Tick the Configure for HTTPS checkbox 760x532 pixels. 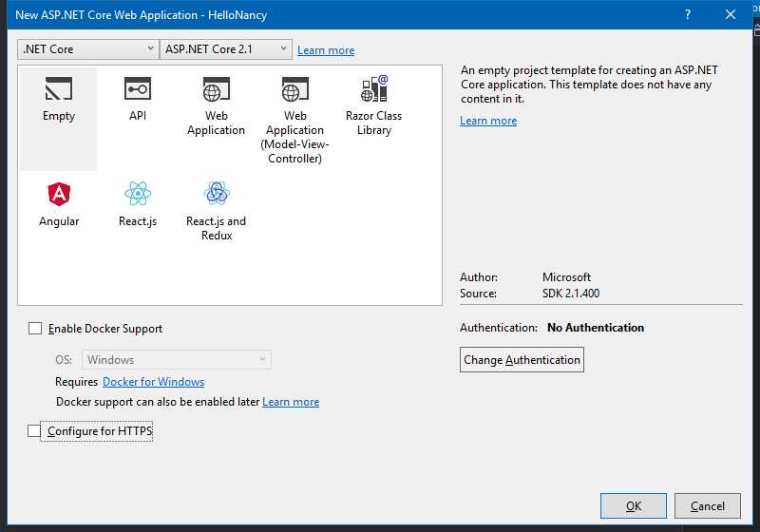(34, 430)
